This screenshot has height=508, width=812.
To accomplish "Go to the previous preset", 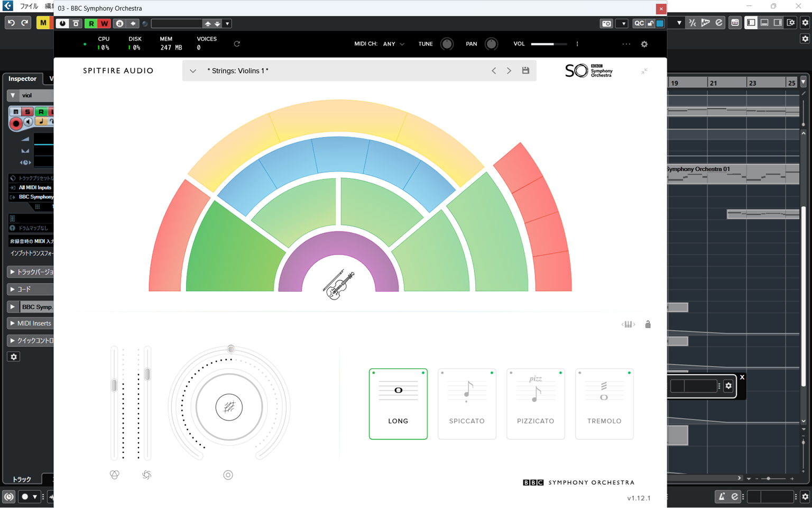I will point(494,70).
